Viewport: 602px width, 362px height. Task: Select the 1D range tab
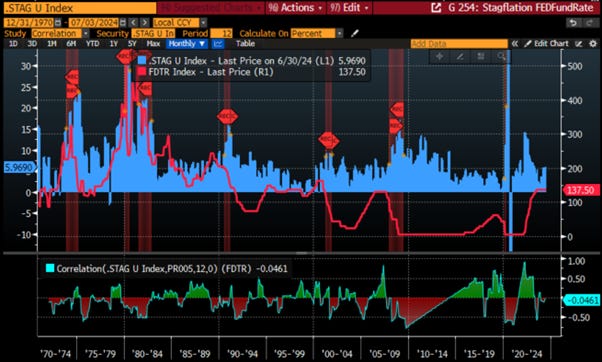pos(13,44)
